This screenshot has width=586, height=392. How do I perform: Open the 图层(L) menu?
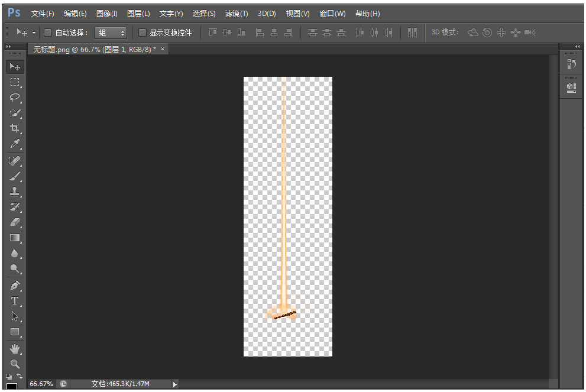pyautogui.click(x=138, y=14)
